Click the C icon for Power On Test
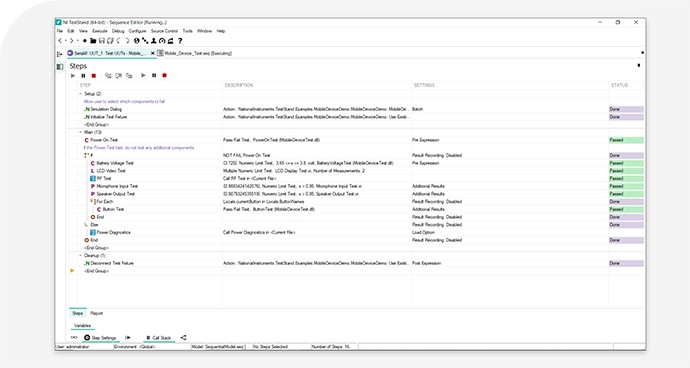 click(87, 140)
